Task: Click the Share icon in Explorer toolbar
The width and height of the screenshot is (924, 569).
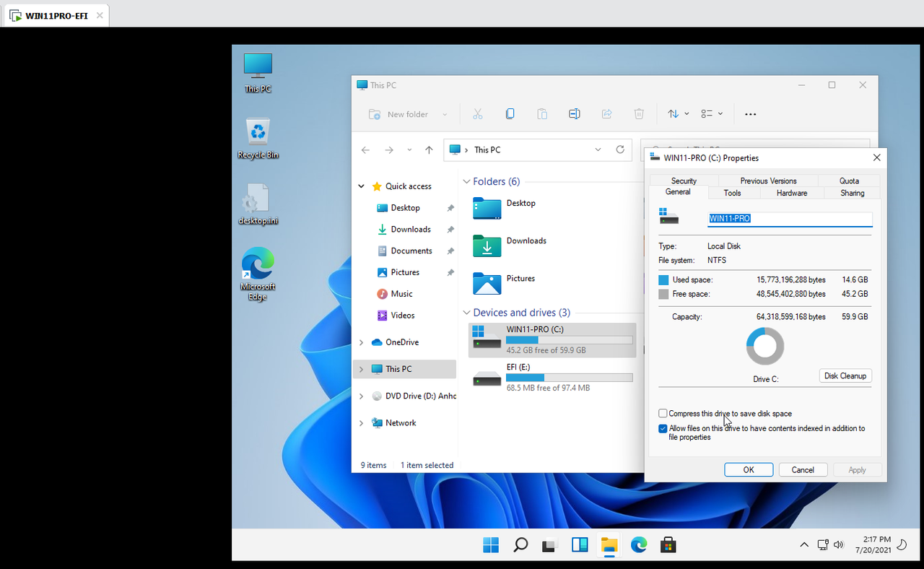Action: (607, 114)
